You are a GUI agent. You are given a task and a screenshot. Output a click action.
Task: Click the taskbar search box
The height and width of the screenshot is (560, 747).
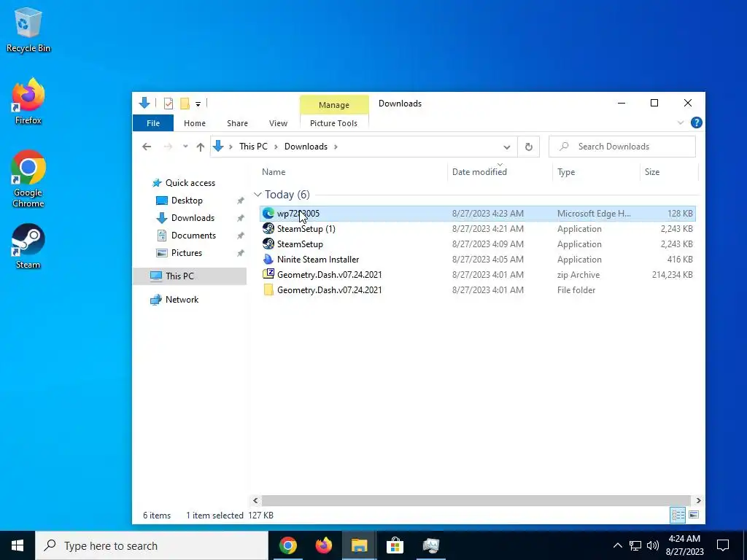tap(152, 545)
